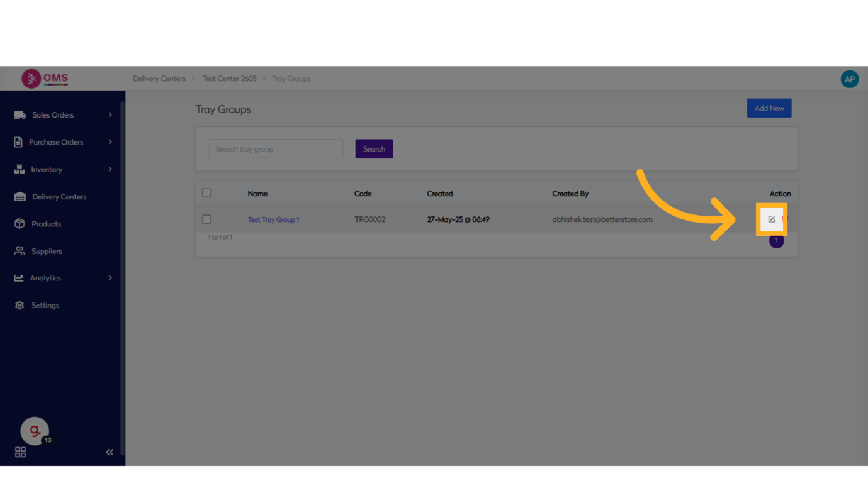The image size is (868, 488).
Task: Click the purple Search button
Action: click(x=374, y=149)
